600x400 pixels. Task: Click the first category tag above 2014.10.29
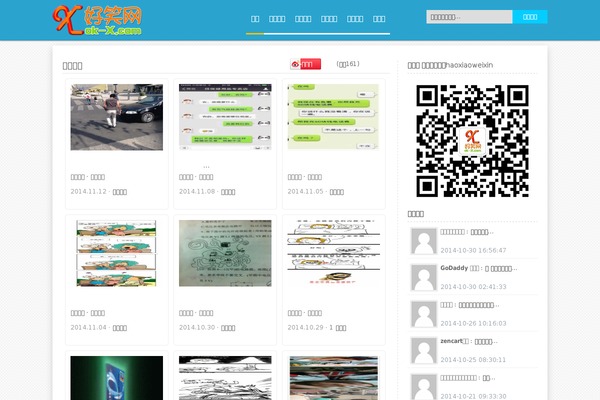[x=294, y=313]
